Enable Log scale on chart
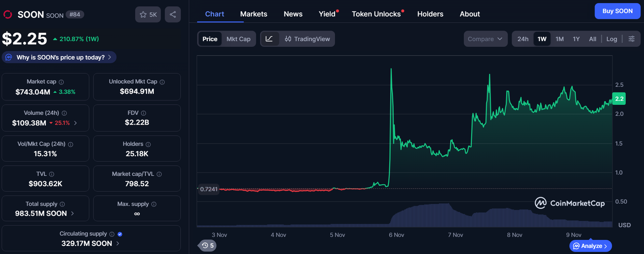 611,39
